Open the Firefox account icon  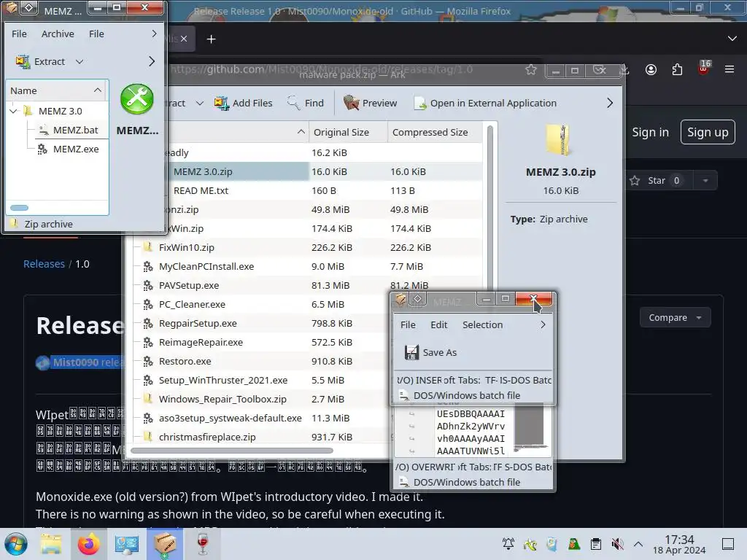[x=651, y=69]
